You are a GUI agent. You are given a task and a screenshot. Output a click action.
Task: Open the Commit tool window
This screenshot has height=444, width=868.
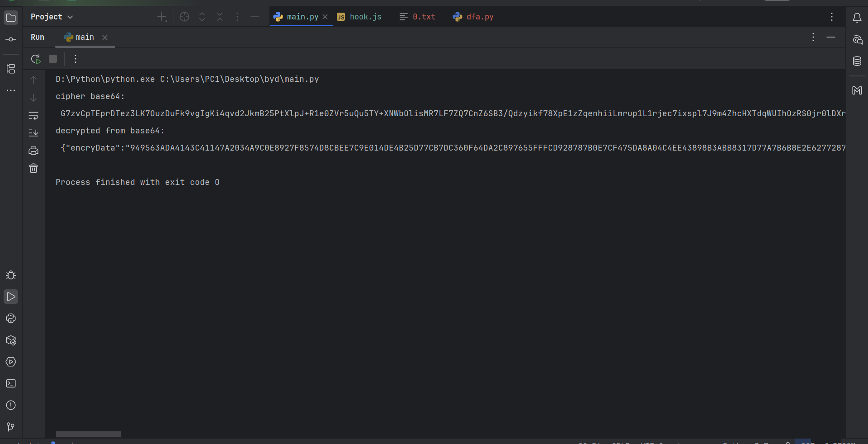click(x=11, y=39)
